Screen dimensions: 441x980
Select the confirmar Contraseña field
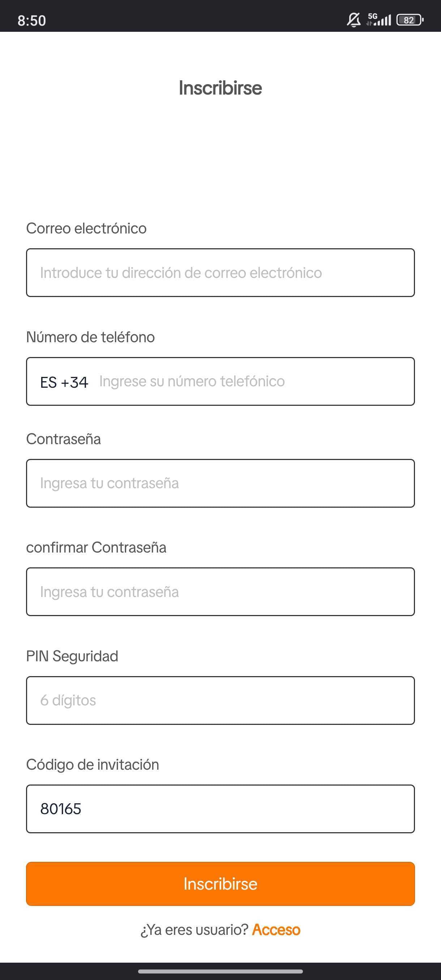pos(220,592)
